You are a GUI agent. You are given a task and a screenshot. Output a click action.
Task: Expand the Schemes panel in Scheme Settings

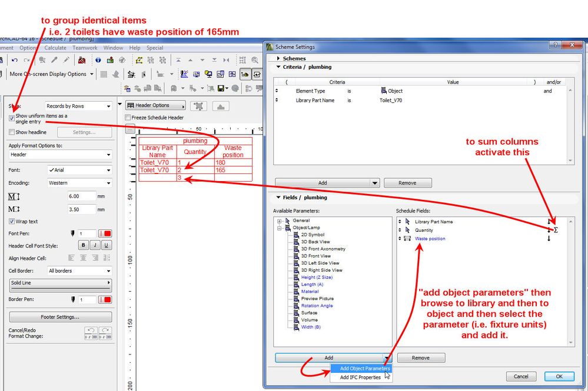pos(278,58)
